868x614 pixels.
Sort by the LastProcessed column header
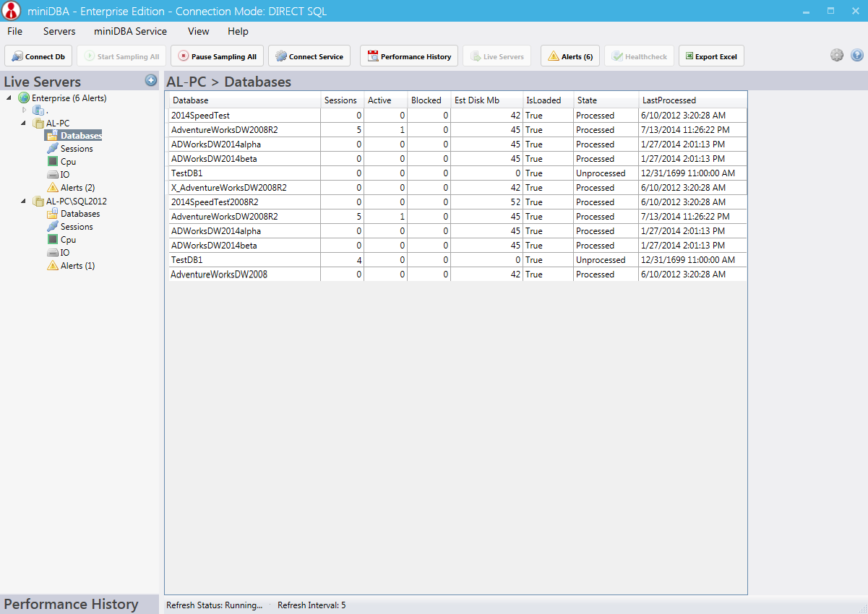pos(693,100)
